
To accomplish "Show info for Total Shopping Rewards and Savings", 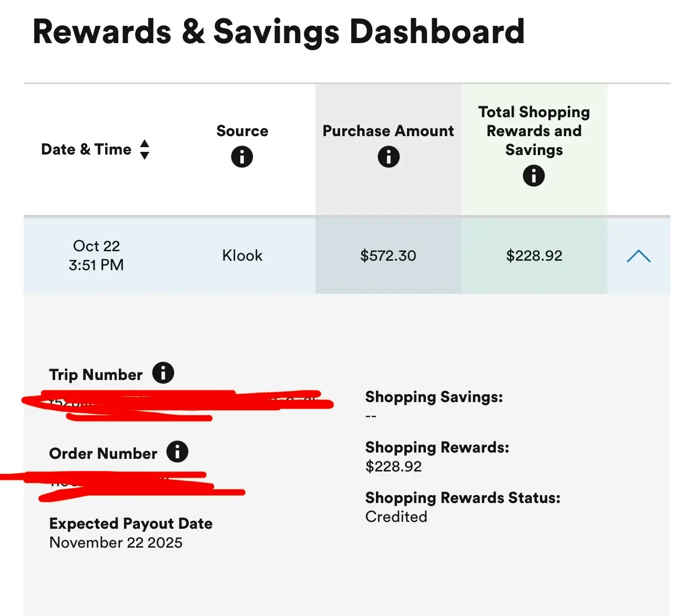I will [534, 176].
